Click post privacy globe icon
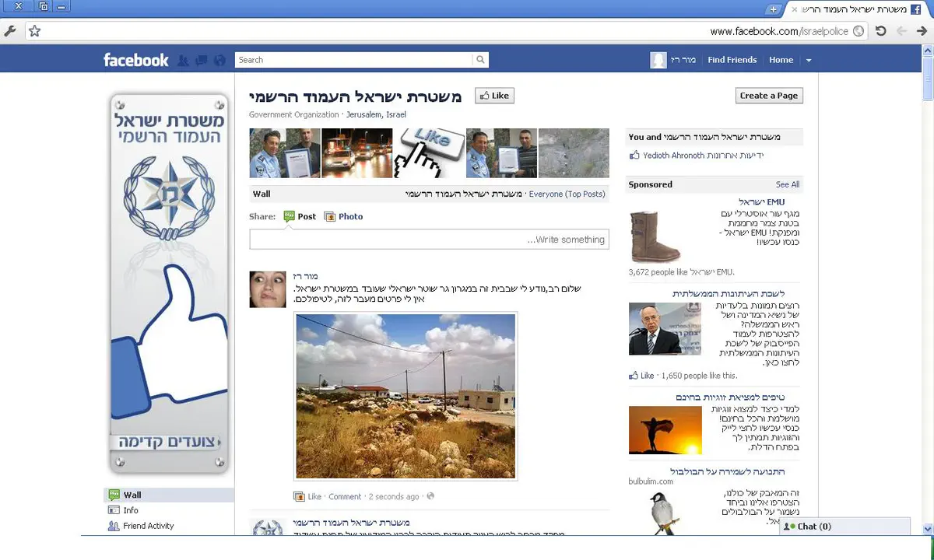 tap(430, 496)
